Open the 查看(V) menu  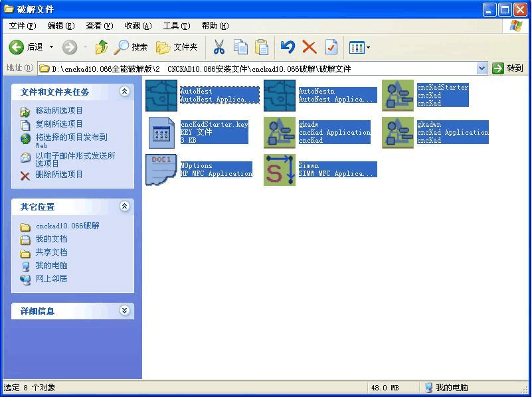click(99, 26)
